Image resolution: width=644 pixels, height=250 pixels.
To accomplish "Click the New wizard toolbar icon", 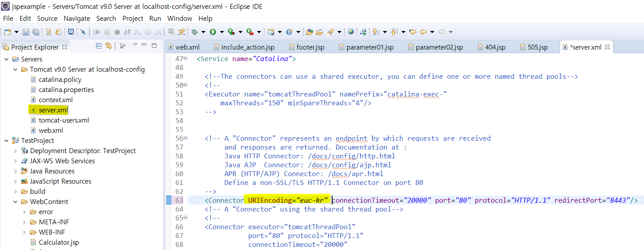I will (7, 32).
